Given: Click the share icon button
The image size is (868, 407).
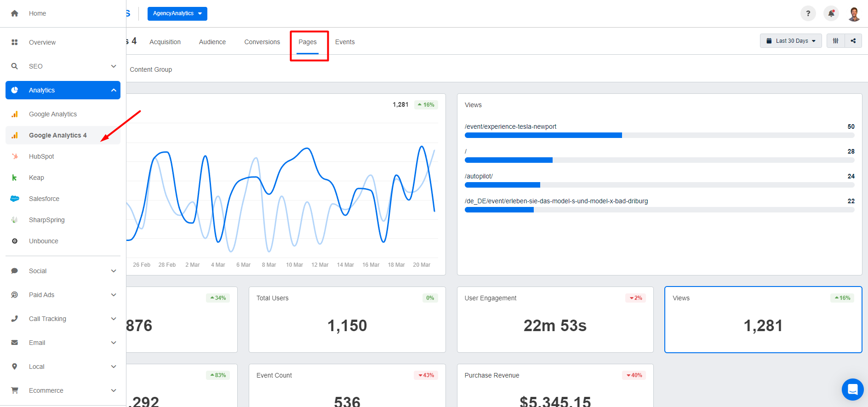Looking at the screenshot, I should 853,41.
